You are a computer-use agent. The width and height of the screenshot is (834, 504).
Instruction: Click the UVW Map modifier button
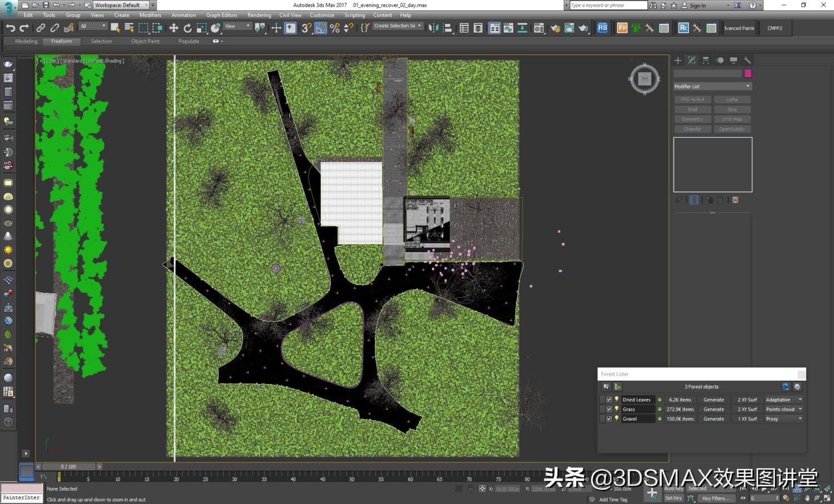pos(732,119)
